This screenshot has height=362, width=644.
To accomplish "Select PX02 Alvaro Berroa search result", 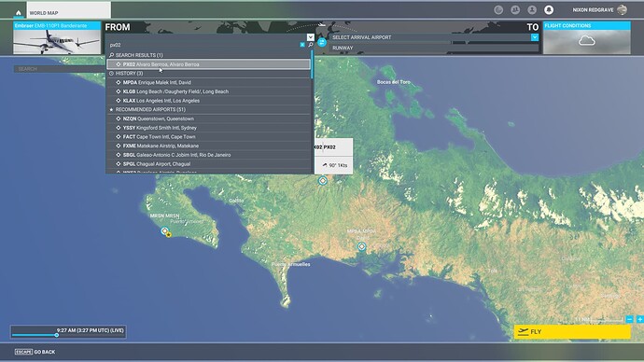I will 208,64.
